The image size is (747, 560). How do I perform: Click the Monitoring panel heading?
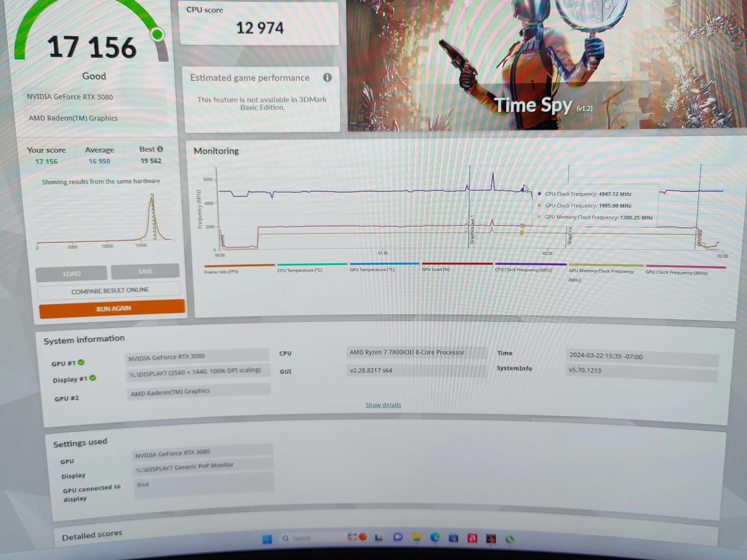[216, 151]
